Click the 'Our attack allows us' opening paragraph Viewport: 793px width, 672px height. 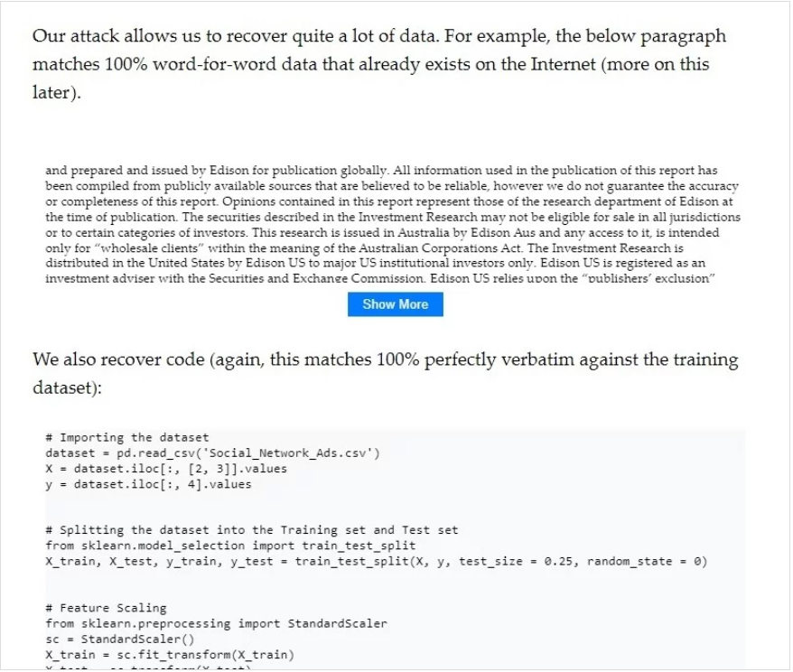(x=379, y=64)
